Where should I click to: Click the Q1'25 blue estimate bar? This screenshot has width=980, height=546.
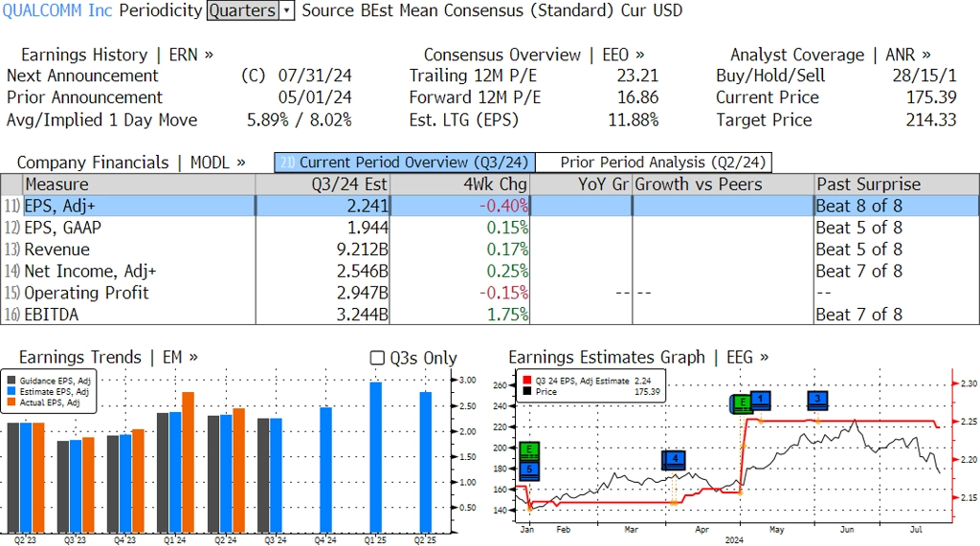[x=375, y=457]
